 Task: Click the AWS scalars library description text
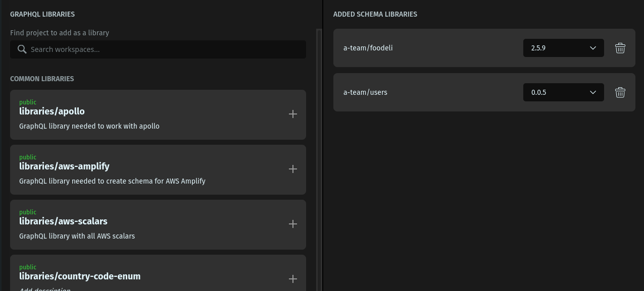[x=77, y=236]
